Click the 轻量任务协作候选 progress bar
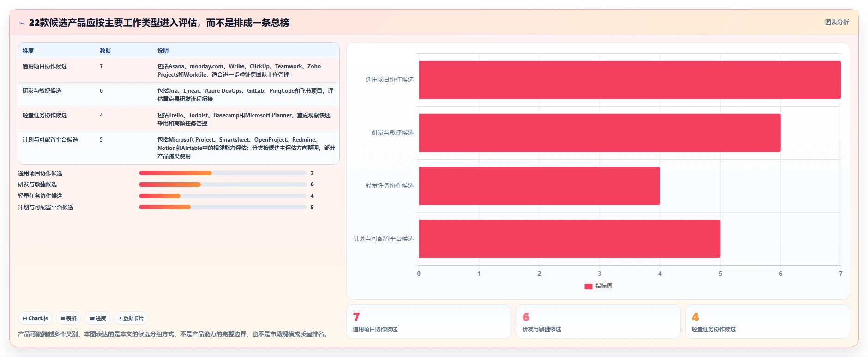The image size is (868, 357). (223, 196)
